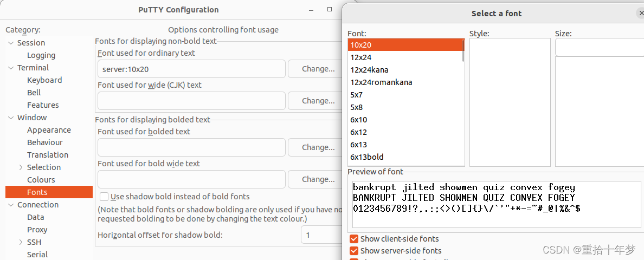Collapse the Connection category tree node
Image resolution: width=644 pixels, height=260 pixels.
[11, 205]
